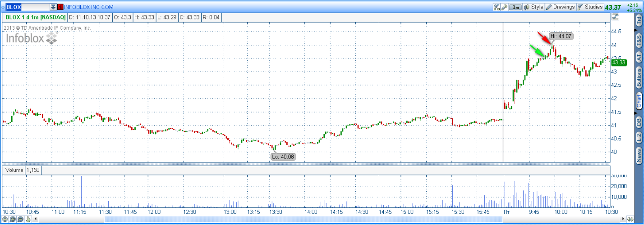Open the Buttons side tab
The image size is (644, 225).
click(x=639, y=78)
